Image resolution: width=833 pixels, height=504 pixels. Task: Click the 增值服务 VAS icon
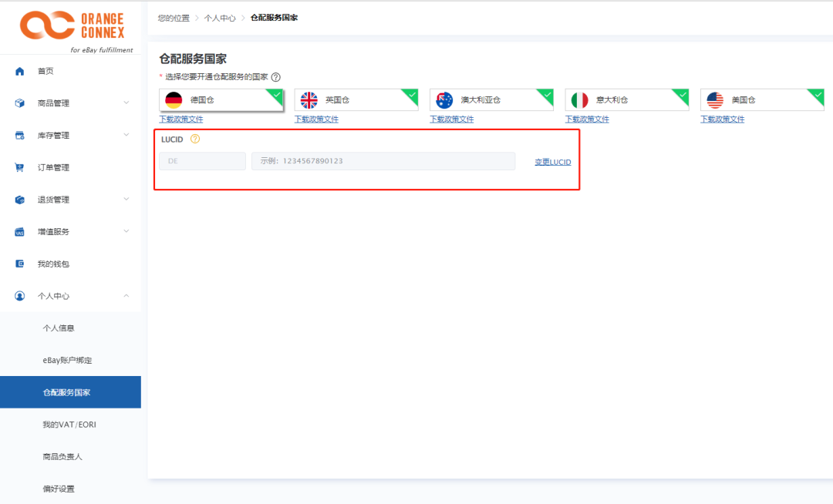(x=20, y=232)
